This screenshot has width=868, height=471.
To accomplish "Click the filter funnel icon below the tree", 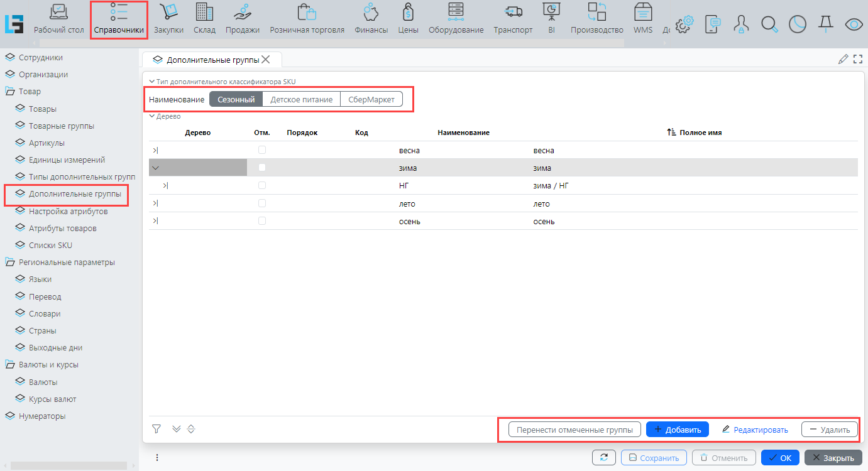I will pos(157,429).
